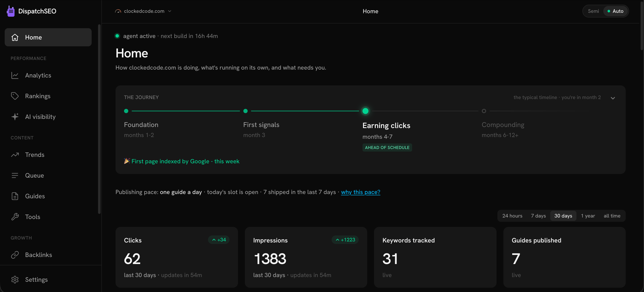
Task: Click the Guides published value 7
Action: [516, 259]
